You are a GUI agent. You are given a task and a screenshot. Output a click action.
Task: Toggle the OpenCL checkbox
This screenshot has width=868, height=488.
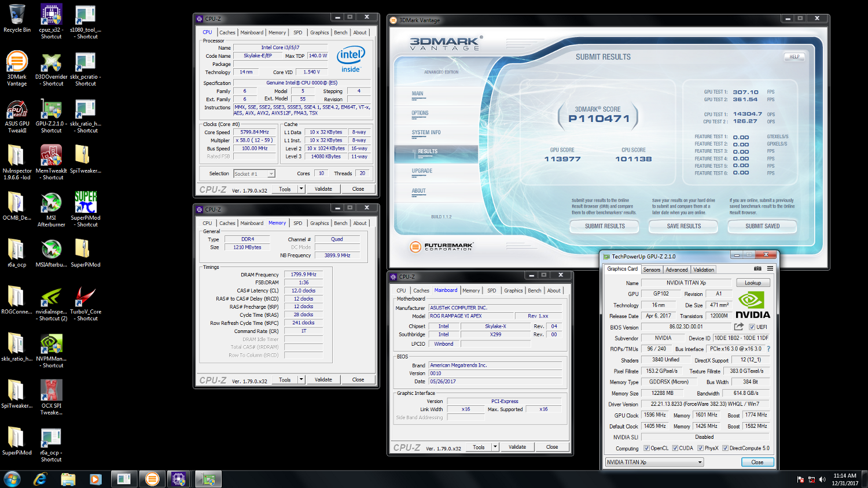(x=647, y=448)
